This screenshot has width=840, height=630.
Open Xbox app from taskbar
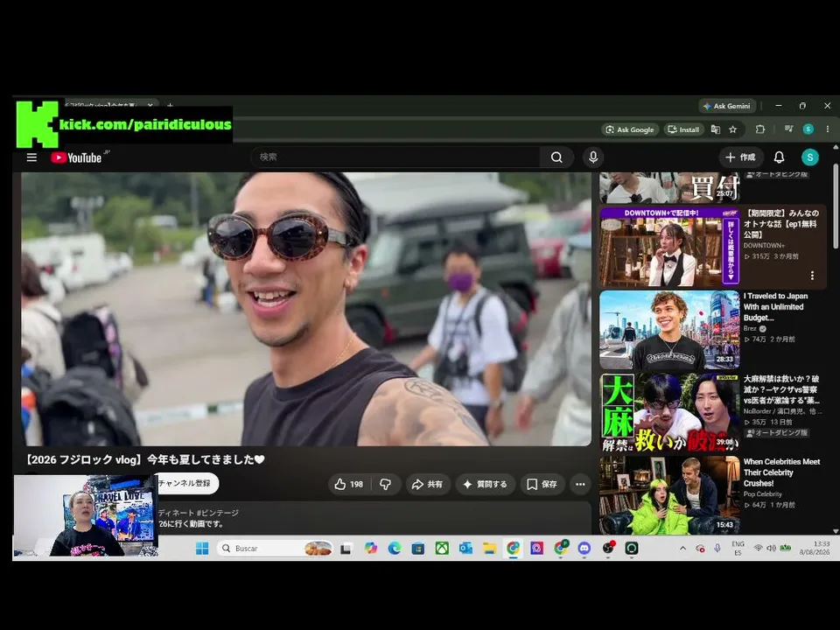(x=442, y=548)
